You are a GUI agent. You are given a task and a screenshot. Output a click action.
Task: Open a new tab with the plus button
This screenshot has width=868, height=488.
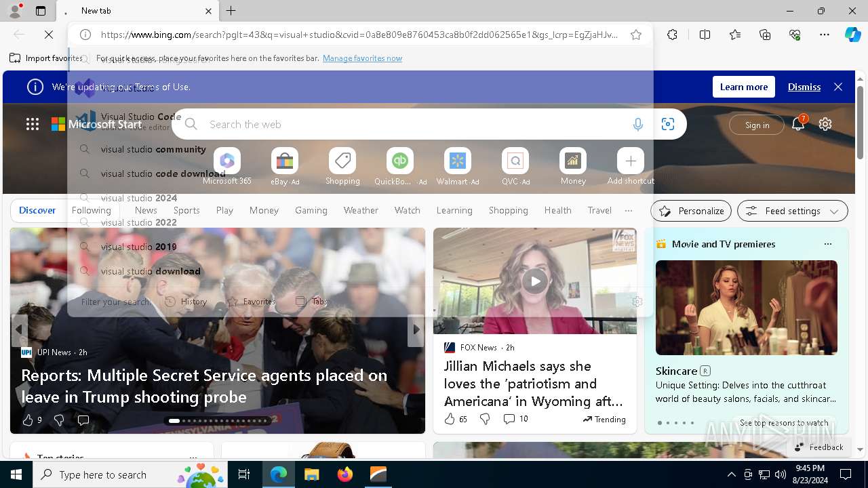point(231,11)
